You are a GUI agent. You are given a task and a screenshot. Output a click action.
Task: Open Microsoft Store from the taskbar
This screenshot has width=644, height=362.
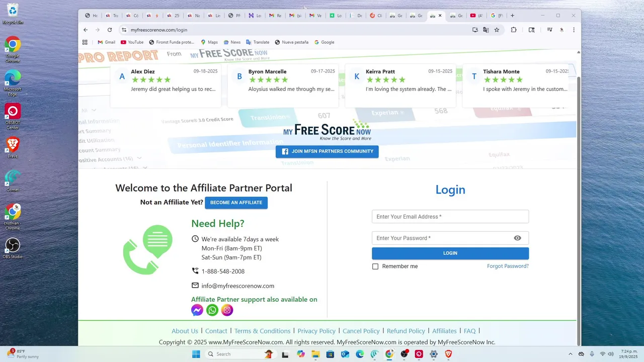tap(331, 354)
